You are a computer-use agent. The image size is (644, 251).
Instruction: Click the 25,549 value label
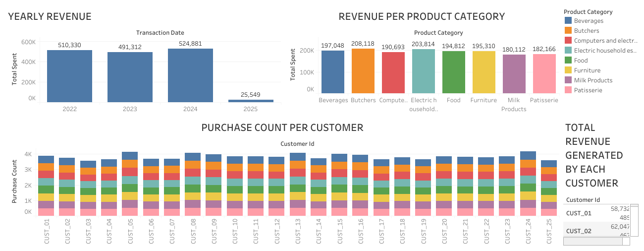point(251,95)
